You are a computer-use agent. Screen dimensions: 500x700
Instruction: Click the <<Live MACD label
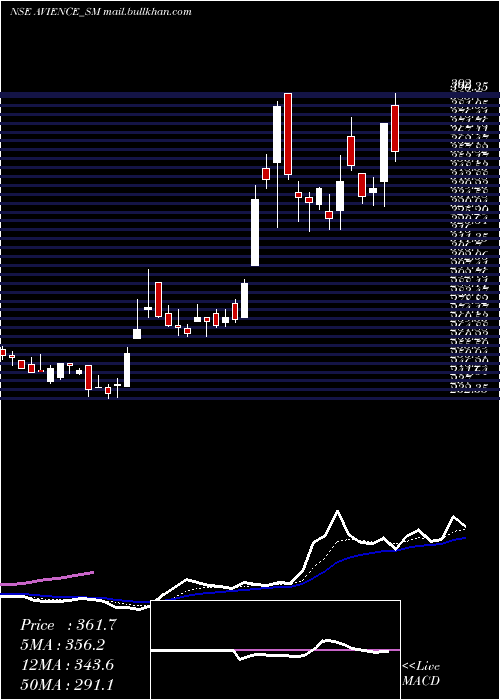(421, 673)
